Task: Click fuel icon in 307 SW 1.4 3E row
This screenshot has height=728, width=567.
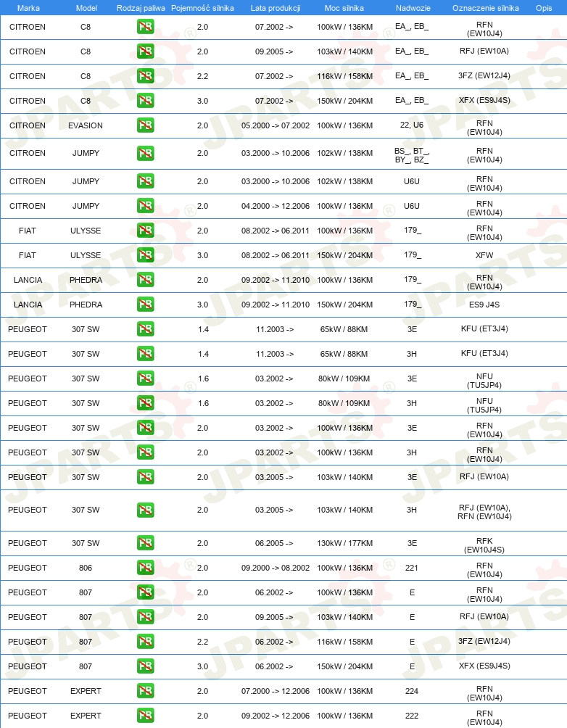Action: 145,328
